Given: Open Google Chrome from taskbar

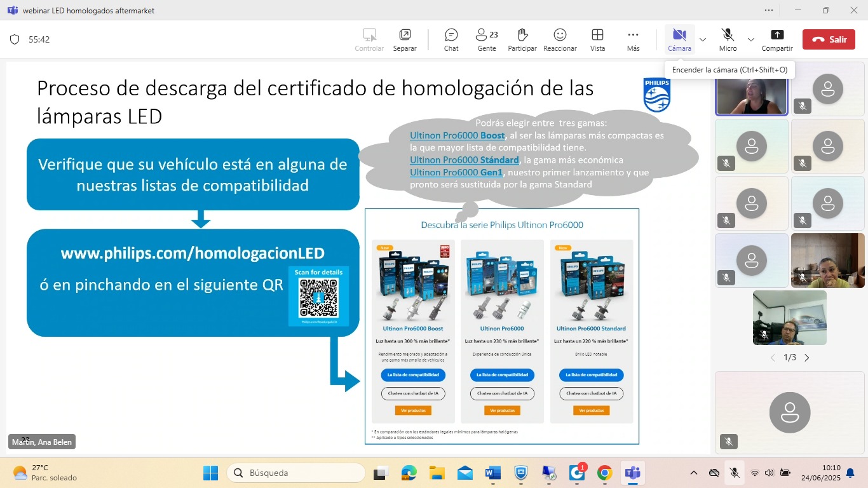Looking at the screenshot, I should click(x=604, y=473).
